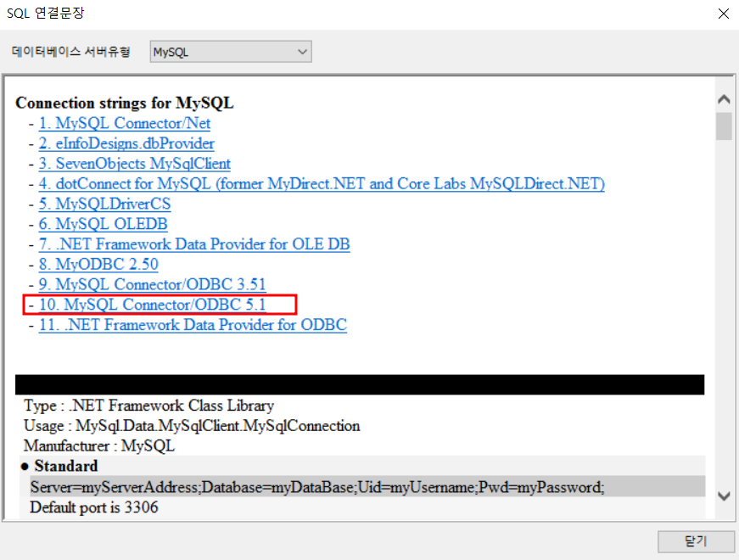Click the Standard bullet heading
Viewport: 739px width, 560px height.
click(66, 466)
